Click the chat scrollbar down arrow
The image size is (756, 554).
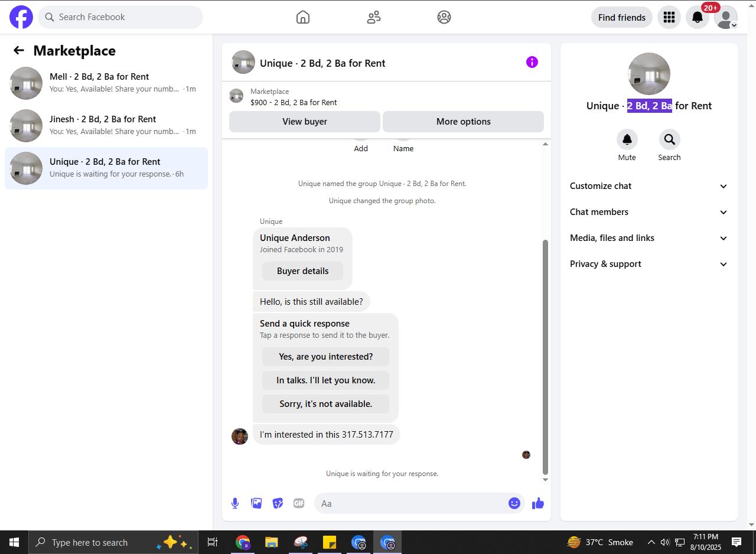[x=546, y=480]
